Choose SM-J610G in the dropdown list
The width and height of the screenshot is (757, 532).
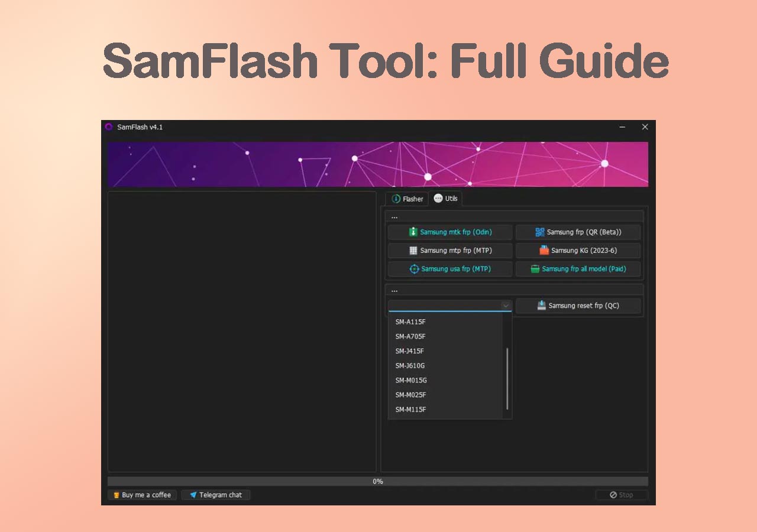pyautogui.click(x=410, y=366)
